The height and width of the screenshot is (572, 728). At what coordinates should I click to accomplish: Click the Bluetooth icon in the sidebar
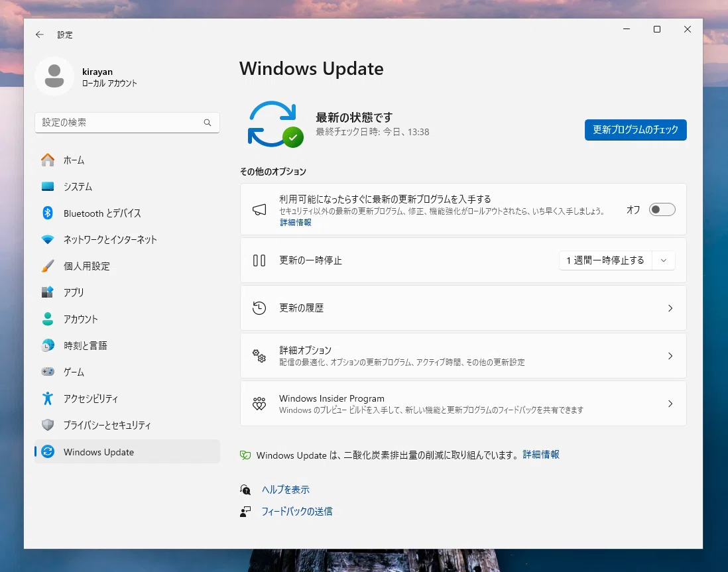(x=48, y=213)
